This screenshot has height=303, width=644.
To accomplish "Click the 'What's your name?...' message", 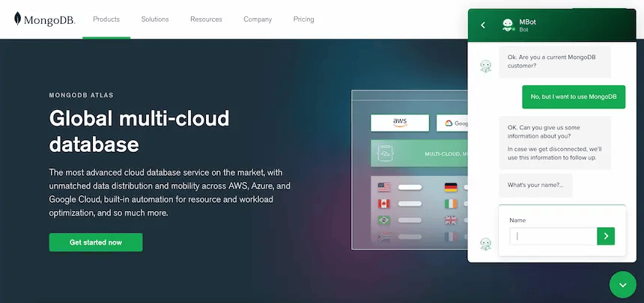I will click(535, 186).
